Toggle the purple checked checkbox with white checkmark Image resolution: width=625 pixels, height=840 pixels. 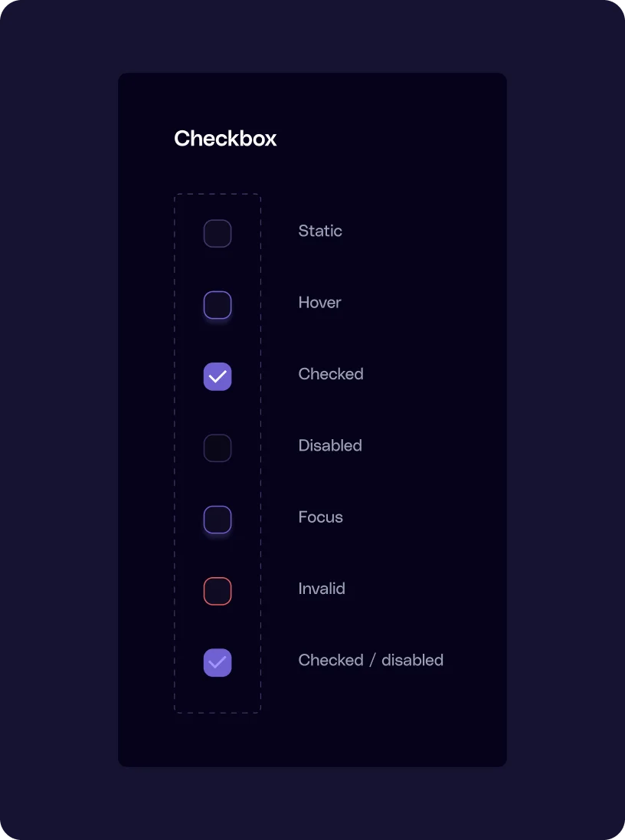pos(218,376)
